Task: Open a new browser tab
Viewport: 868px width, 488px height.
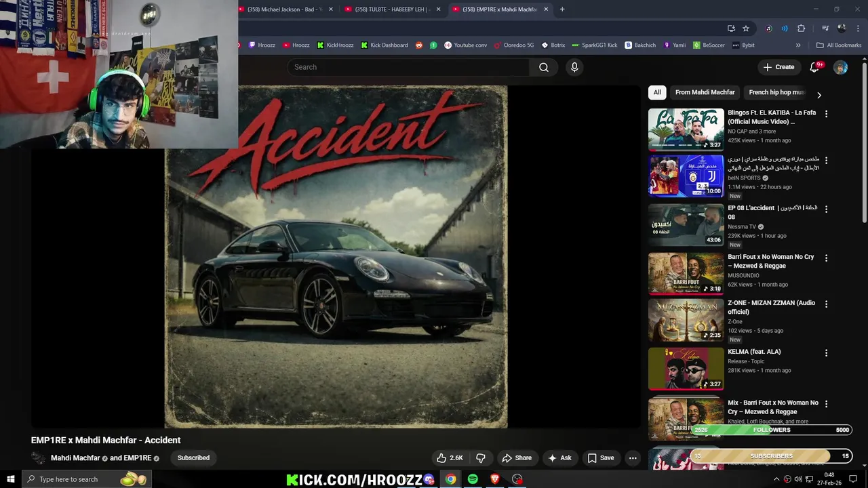Action: tap(562, 9)
